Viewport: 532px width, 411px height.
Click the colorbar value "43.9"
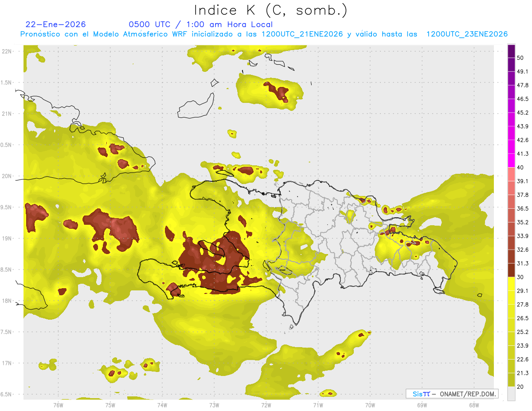(523, 126)
